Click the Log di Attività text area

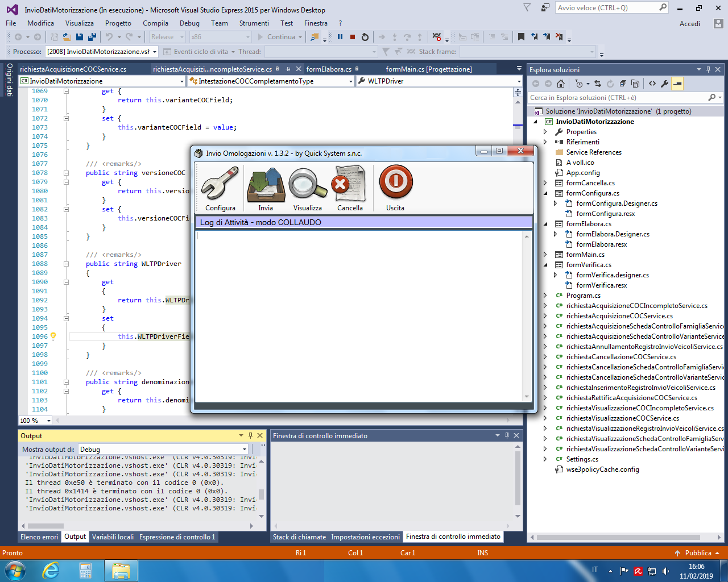(359, 315)
